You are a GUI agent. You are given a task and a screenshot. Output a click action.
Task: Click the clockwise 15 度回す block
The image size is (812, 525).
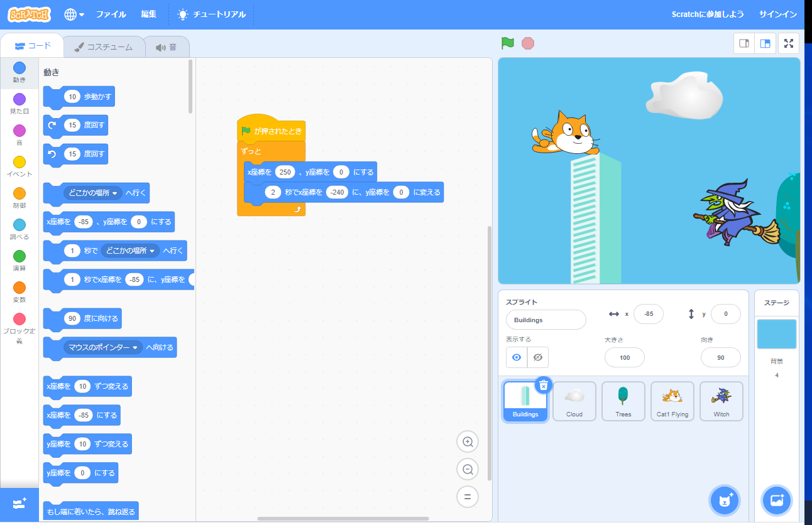point(75,125)
